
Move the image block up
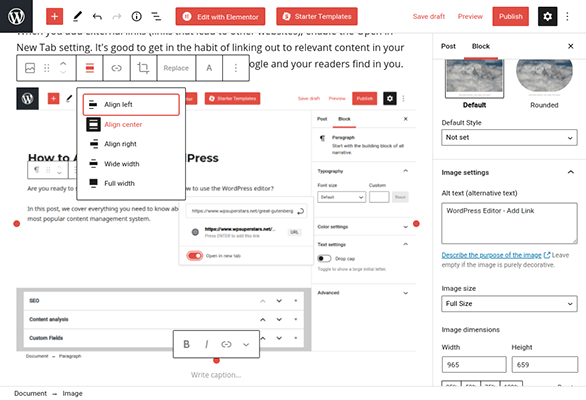(63, 64)
